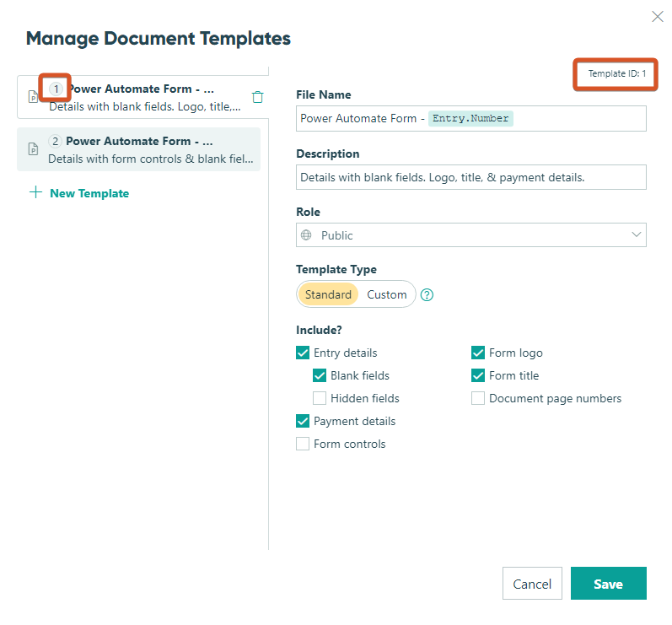Open the Role dropdown showing Public
The height and width of the screenshot is (625, 672).
coord(471,235)
